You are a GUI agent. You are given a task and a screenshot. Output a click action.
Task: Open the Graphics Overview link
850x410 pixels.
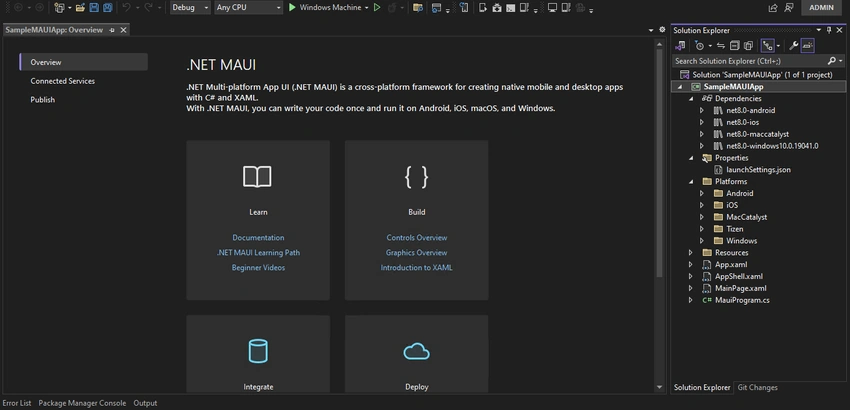click(416, 253)
